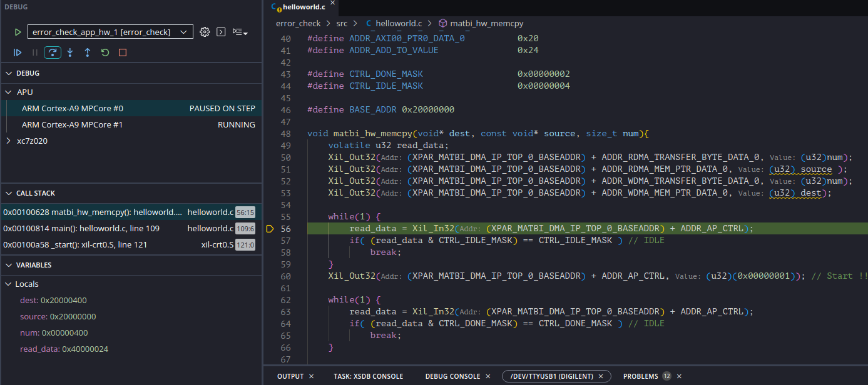
Task: Click the PAUSED ON STEP status text
Action: coord(222,108)
